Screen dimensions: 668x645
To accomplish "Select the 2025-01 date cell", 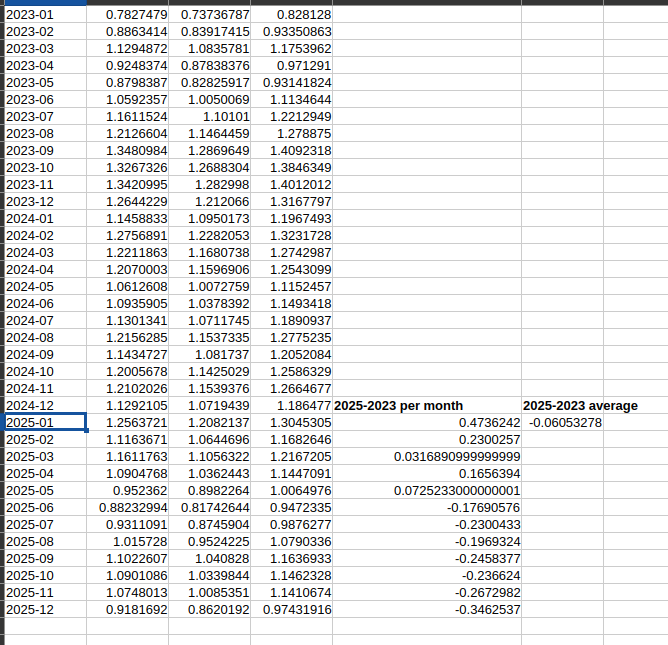I will (44, 422).
